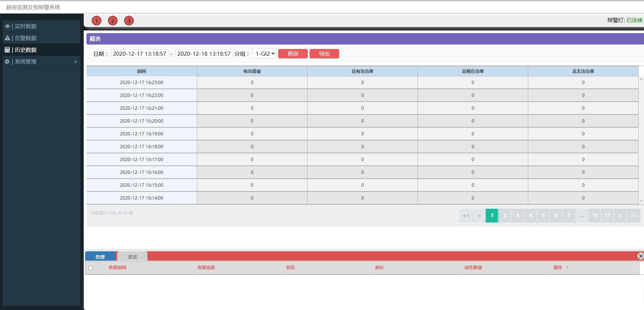Open alarm data via warning triangle icon
Image resolution: width=644 pixels, height=310 pixels.
point(7,38)
